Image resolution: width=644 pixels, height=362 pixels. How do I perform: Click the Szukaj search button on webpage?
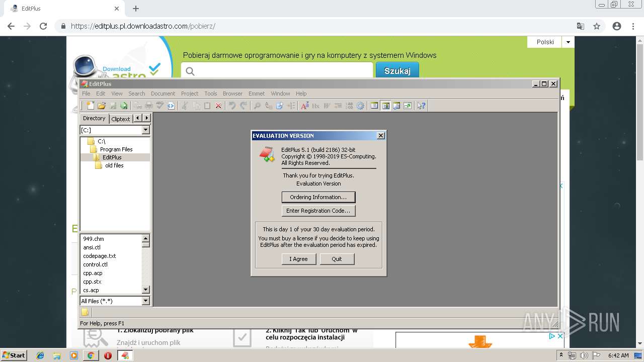397,71
